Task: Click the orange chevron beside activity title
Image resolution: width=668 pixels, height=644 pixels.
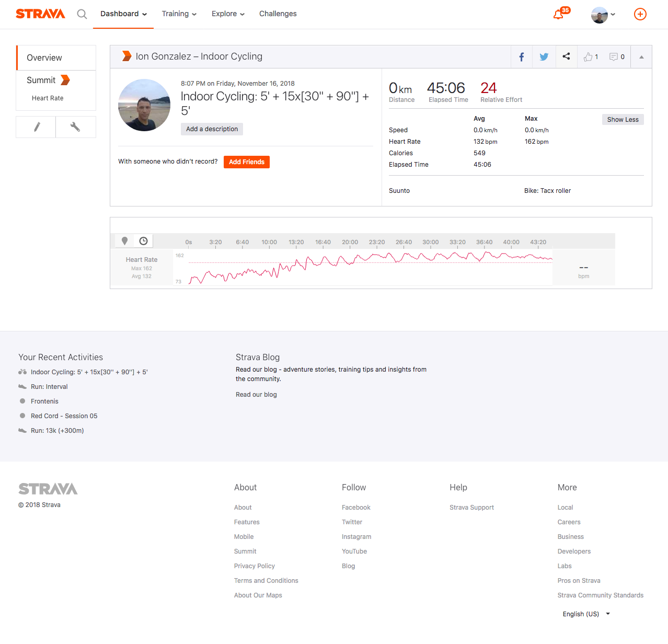Action: 126,56
